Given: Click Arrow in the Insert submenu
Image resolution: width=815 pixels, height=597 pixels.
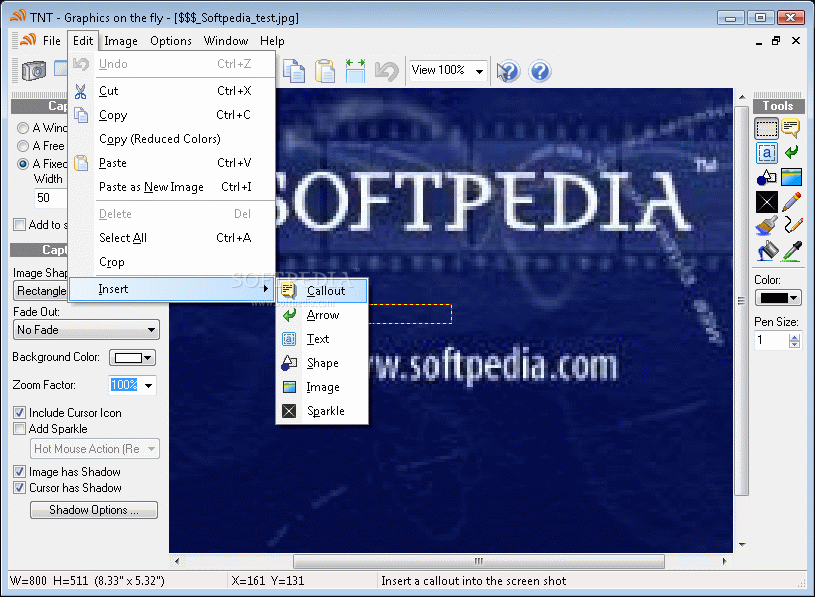Looking at the screenshot, I should tap(322, 315).
